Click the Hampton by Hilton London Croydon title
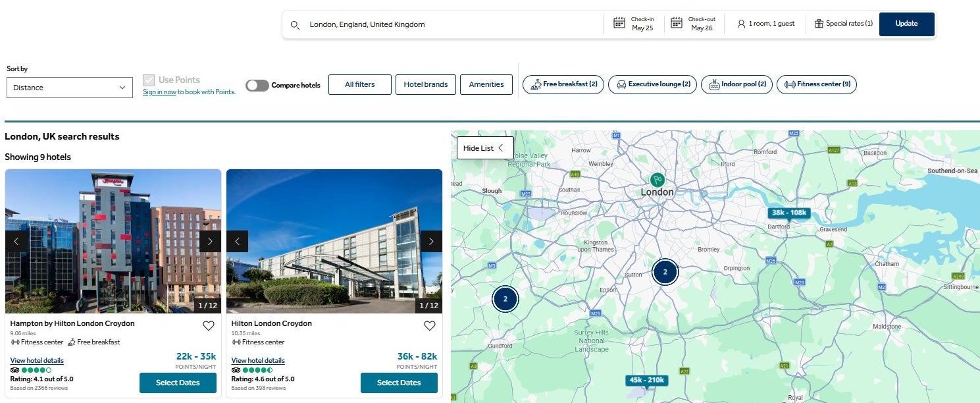Image resolution: width=980 pixels, height=403 pixels. pos(72,324)
